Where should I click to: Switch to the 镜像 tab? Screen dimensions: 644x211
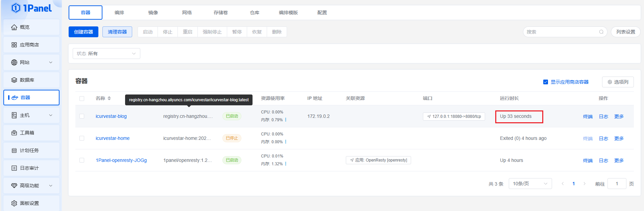point(153,13)
